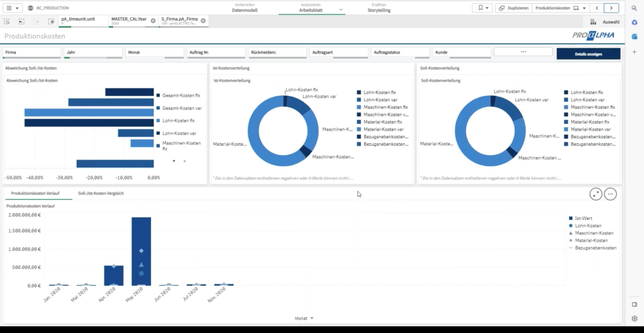Click the sidebar search magnifier icon
Viewport: 644px width, 333px height.
635,7
